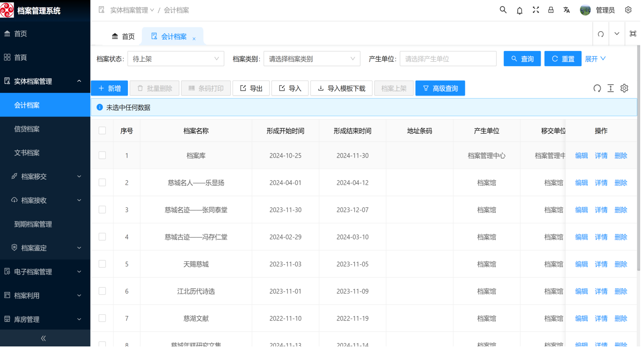
Task: Open the 档案状态 dropdown
Action: click(176, 59)
